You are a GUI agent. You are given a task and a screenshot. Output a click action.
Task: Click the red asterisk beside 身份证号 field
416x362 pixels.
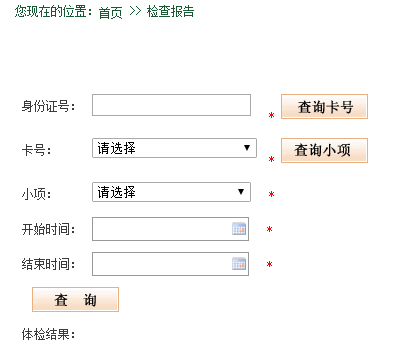point(271,116)
